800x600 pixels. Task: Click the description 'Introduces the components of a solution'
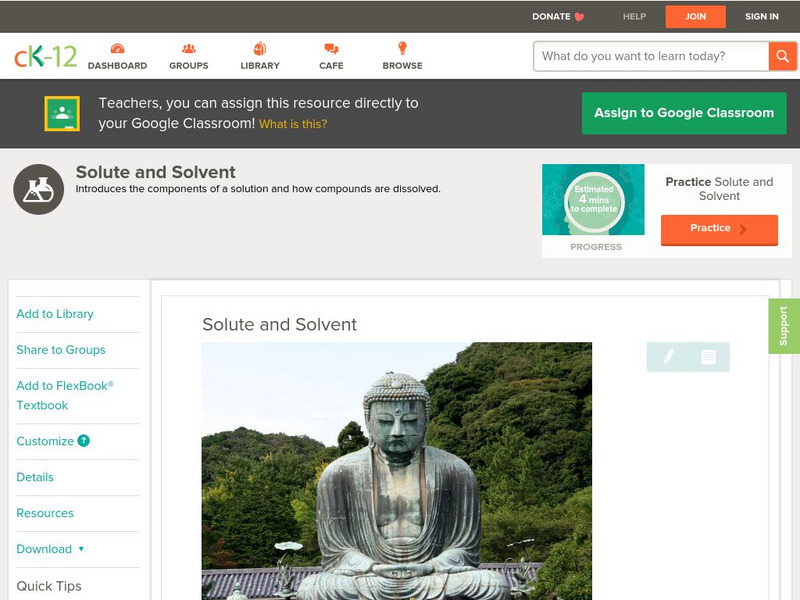click(x=258, y=189)
